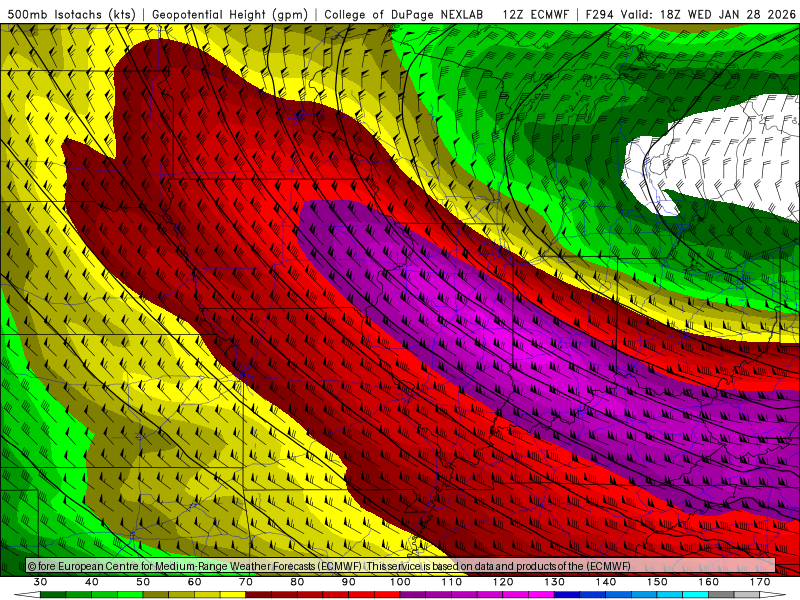Click the legend value 150

tap(657, 582)
